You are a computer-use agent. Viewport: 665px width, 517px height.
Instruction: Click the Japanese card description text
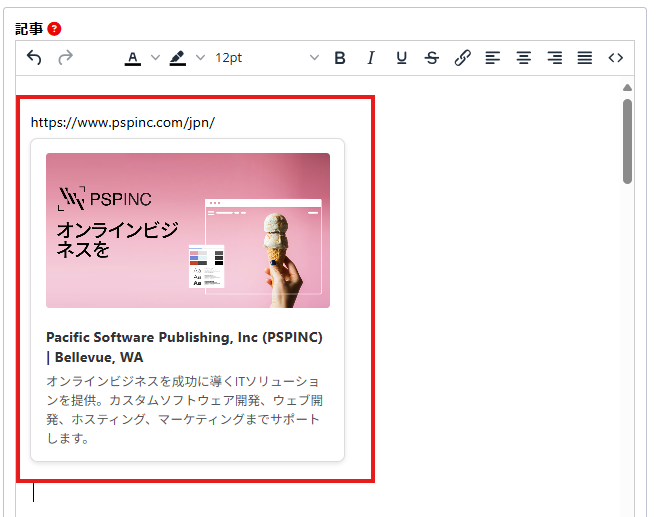184,409
